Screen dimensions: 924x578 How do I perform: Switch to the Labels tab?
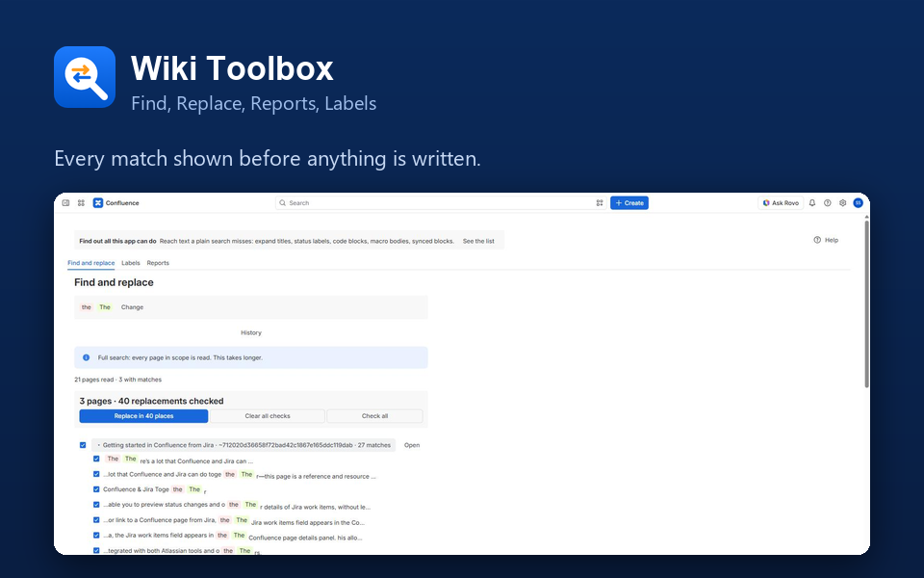(131, 263)
